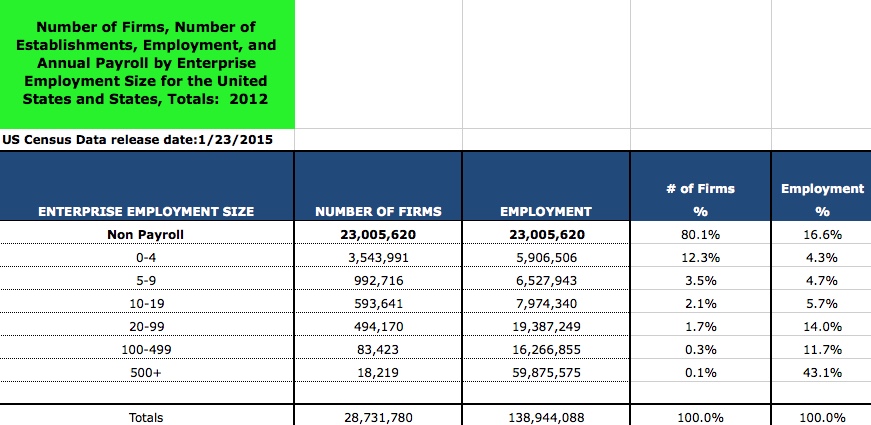
Task: Click the 100-499 size row label
Action: pyautogui.click(x=146, y=349)
